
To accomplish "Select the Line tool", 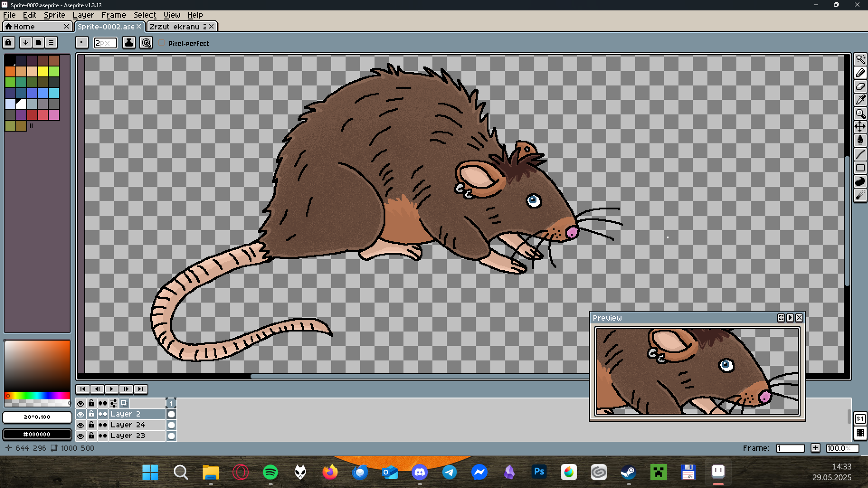I will coord(860,154).
